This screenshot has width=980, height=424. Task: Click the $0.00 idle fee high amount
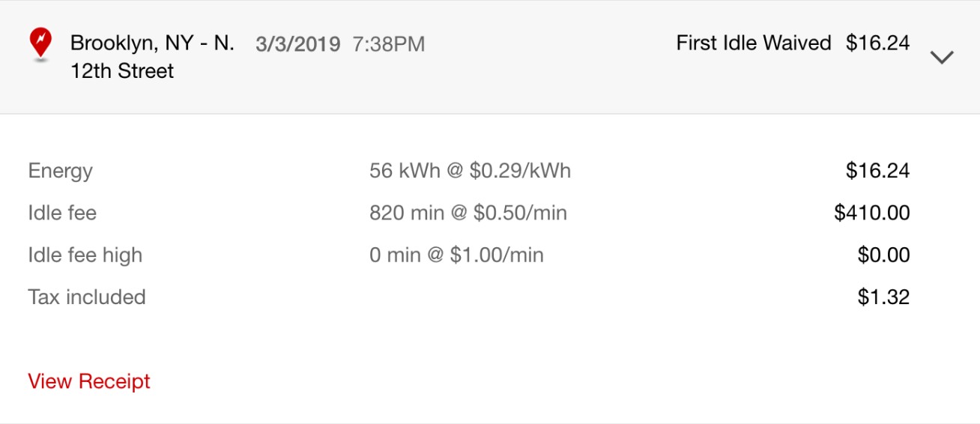click(x=884, y=255)
